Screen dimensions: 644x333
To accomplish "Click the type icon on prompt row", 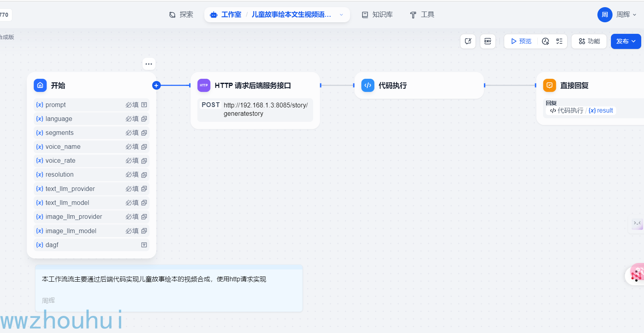I will pos(144,105).
